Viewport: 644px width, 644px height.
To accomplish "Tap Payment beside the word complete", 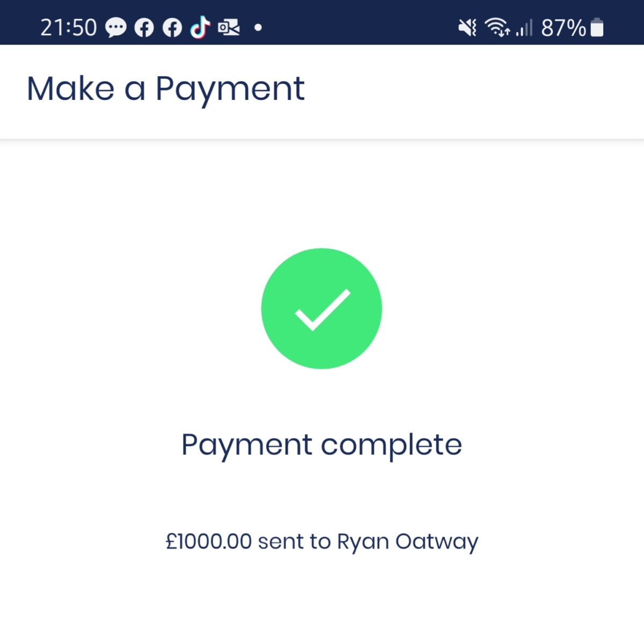I will pyautogui.click(x=247, y=446).
